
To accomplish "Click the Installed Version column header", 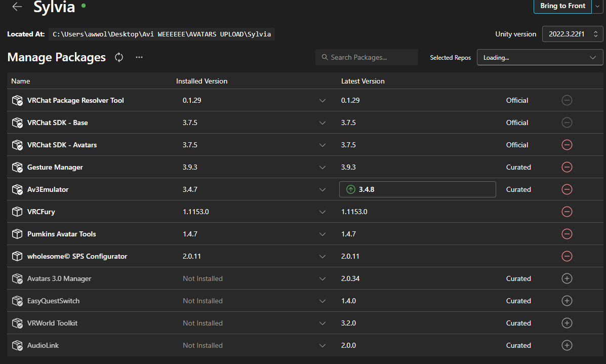I will [201, 81].
